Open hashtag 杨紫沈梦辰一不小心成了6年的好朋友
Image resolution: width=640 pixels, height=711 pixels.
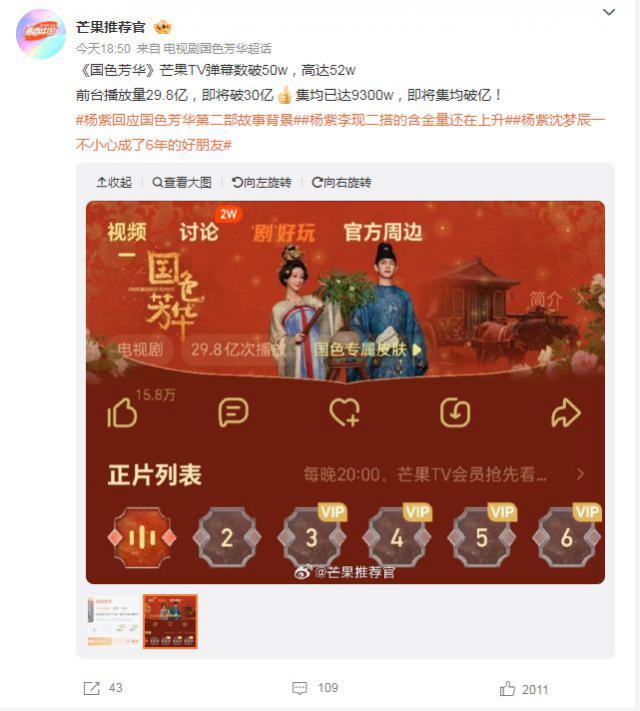[x=340, y=132]
